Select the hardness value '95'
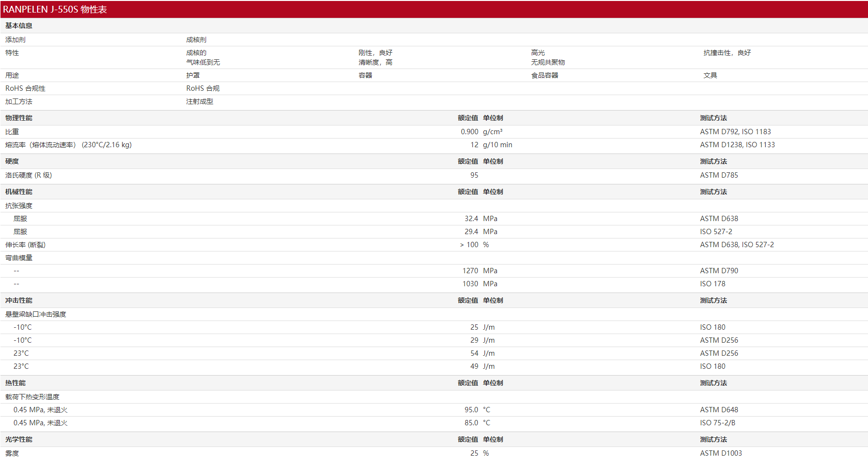 tap(474, 175)
